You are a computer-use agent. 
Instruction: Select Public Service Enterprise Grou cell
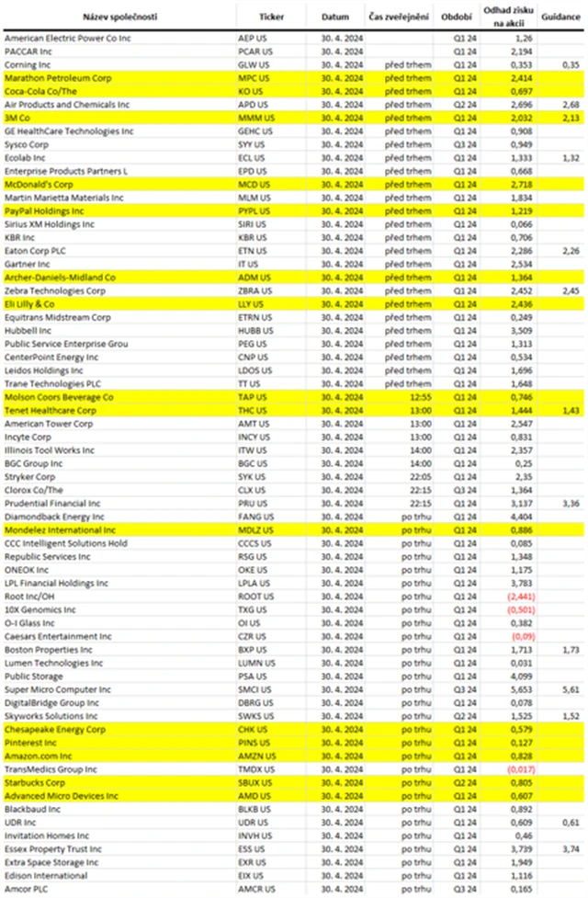66,344
